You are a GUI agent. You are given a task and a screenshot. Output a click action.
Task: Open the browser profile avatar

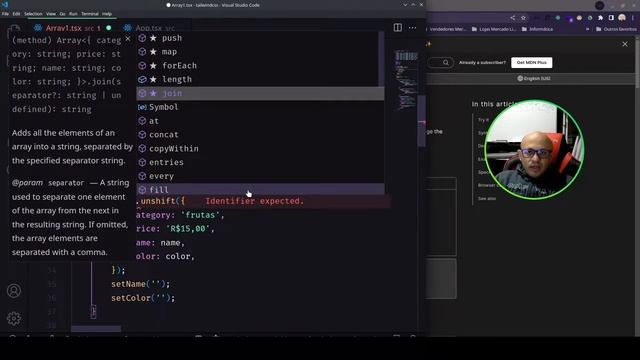tap(622, 18)
